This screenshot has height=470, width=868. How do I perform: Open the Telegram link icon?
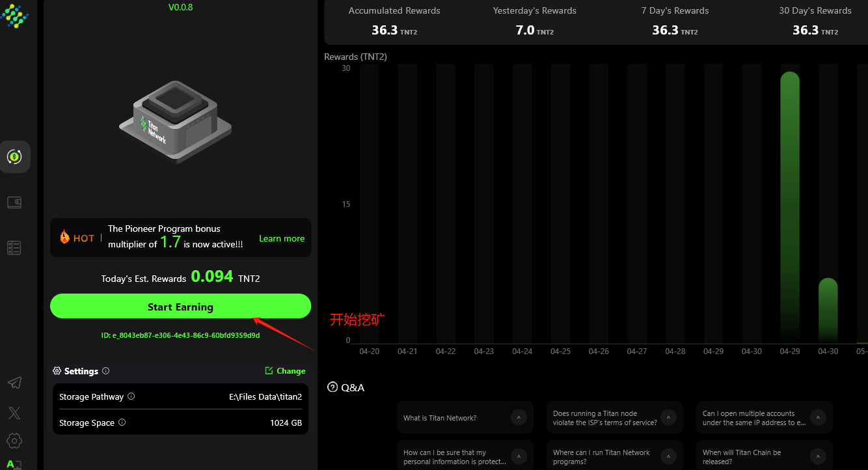(14, 383)
